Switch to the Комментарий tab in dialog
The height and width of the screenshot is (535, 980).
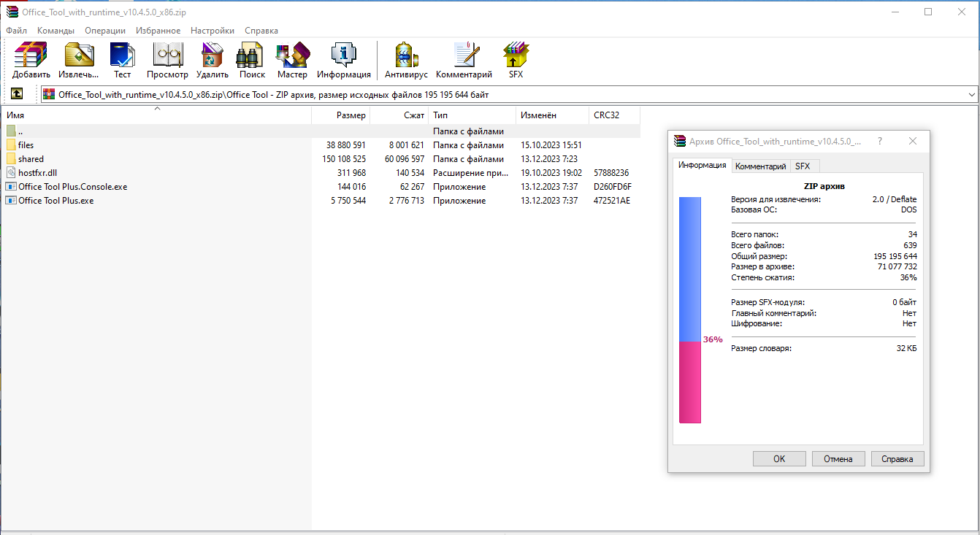760,166
